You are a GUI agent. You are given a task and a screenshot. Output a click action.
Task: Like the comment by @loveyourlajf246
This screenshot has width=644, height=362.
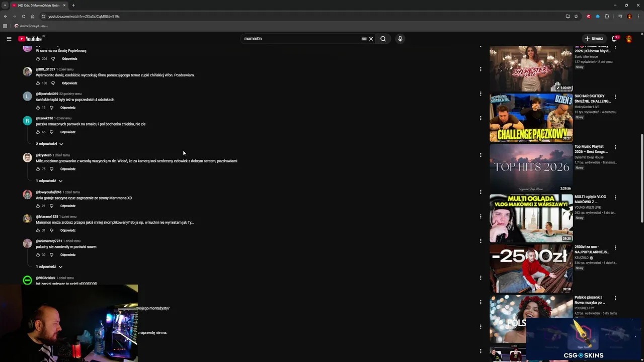38,206
